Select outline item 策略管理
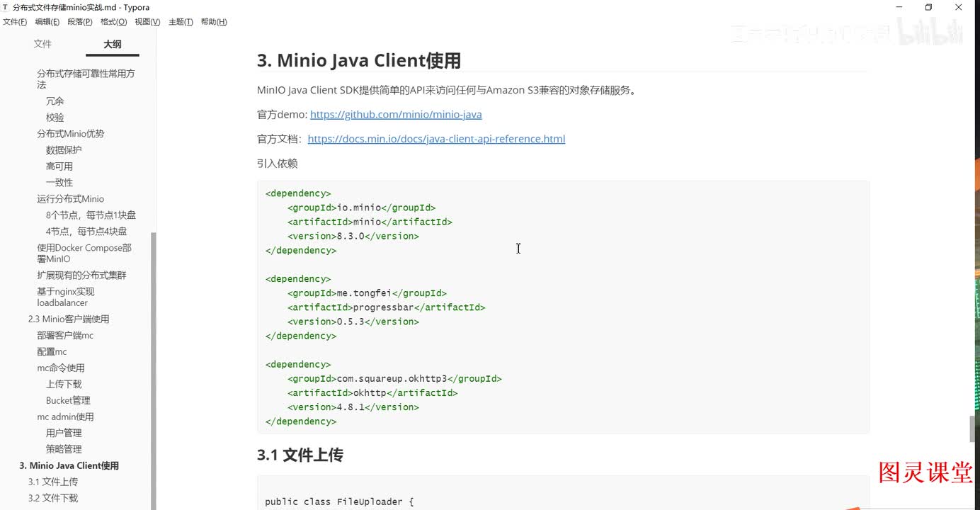Screen dimensions: 980x510 pos(64,450)
